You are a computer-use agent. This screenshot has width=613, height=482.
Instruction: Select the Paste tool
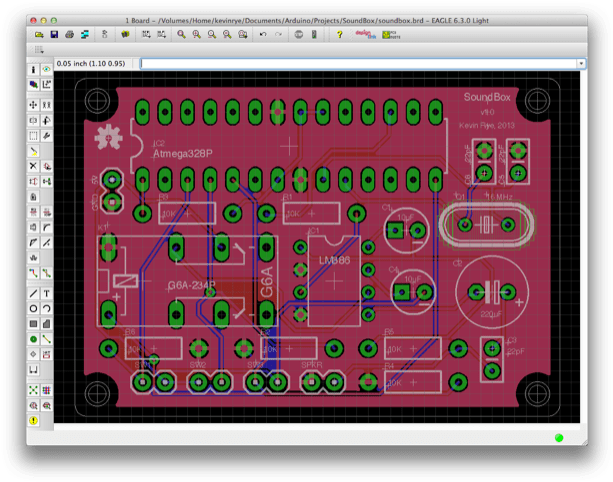coord(33,151)
